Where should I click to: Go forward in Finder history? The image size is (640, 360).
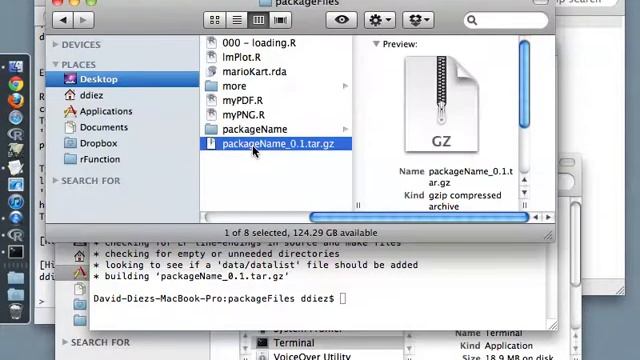[x=83, y=20]
